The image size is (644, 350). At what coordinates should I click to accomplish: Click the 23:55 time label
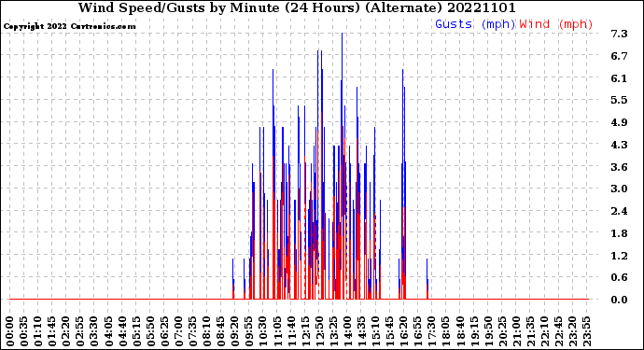[586, 331]
